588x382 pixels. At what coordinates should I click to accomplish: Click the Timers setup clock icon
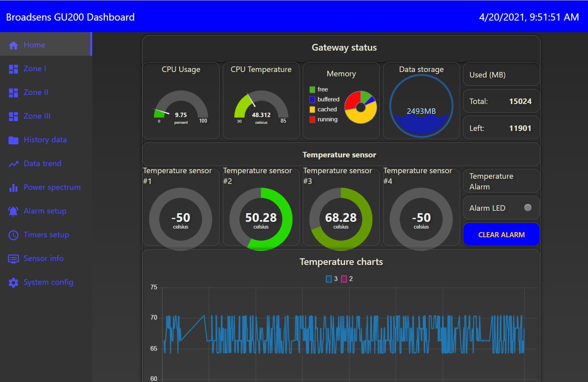[x=13, y=235]
